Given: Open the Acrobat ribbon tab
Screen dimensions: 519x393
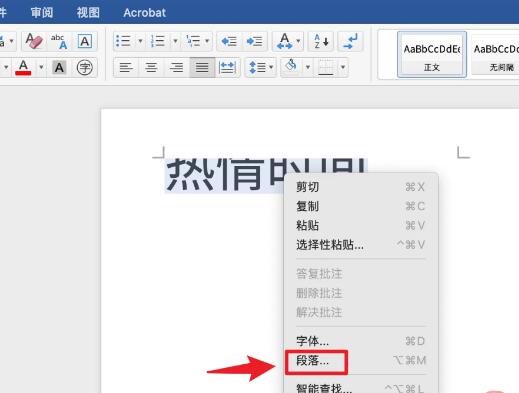Looking at the screenshot, I should tap(144, 13).
